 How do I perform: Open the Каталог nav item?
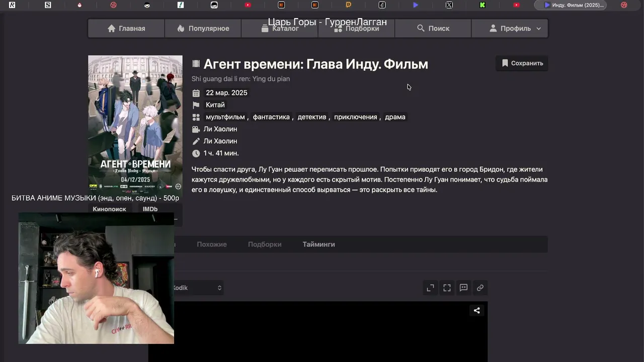coord(280,29)
